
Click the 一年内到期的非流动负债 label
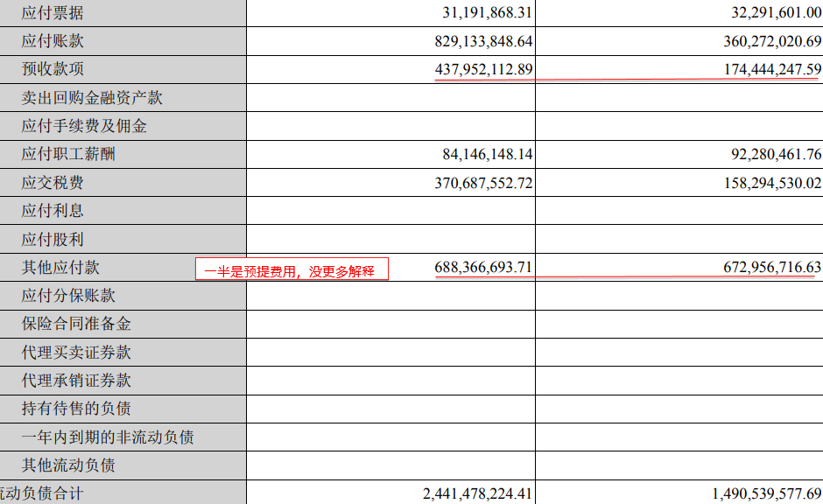[x=107, y=437]
